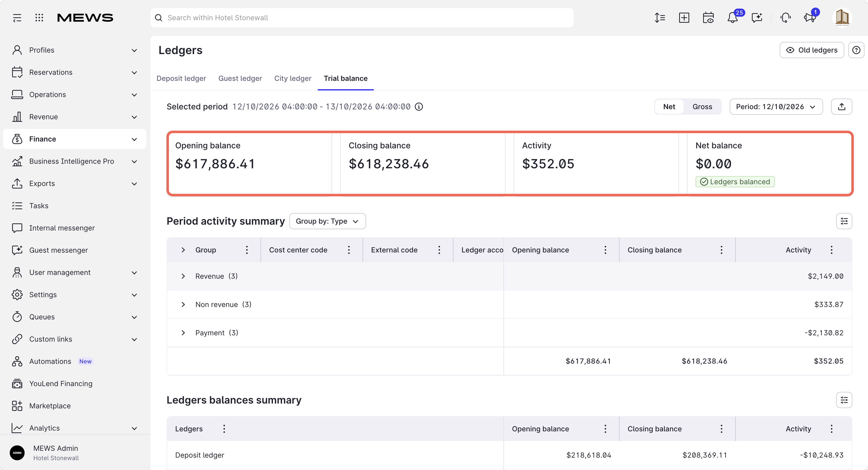Collapse the sidebar with the hamburger icon
The image size is (868, 470).
tap(17, 17)
